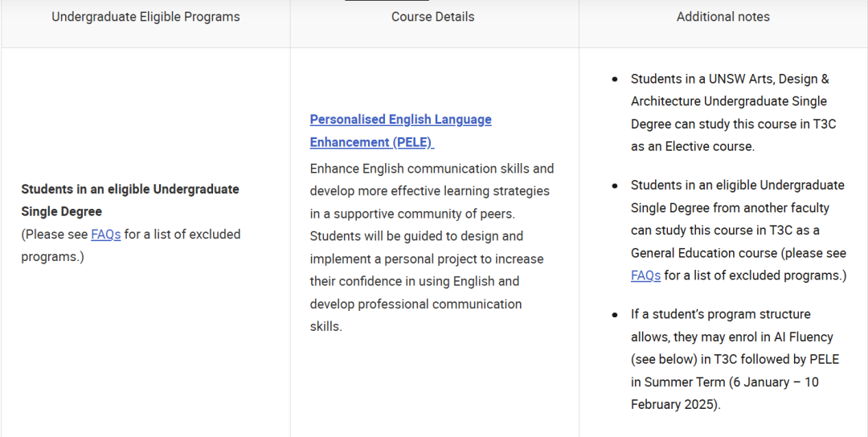Click the "for a list of excluded" text in the first column
Screen dimensions: 868x437
click(x=182, y=235)
